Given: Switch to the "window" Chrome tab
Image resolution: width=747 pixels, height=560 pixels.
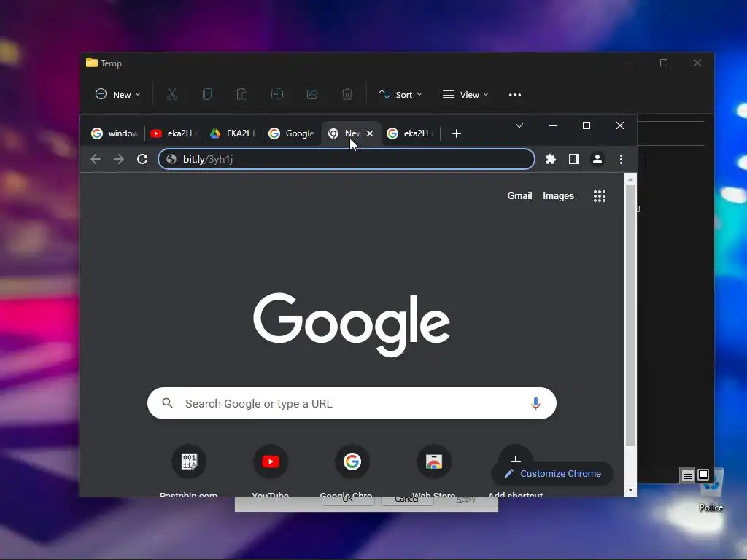Looking at the screenshot, I should click(x=115, y=133).
